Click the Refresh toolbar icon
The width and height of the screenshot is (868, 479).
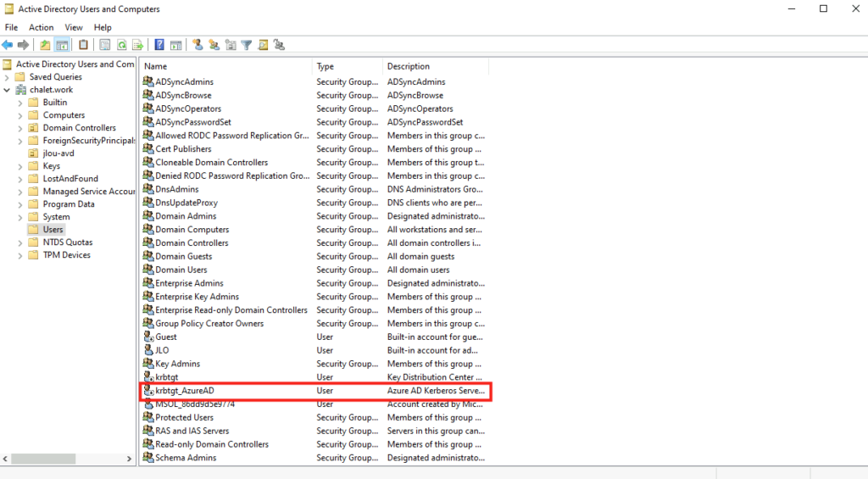(122, 45)
